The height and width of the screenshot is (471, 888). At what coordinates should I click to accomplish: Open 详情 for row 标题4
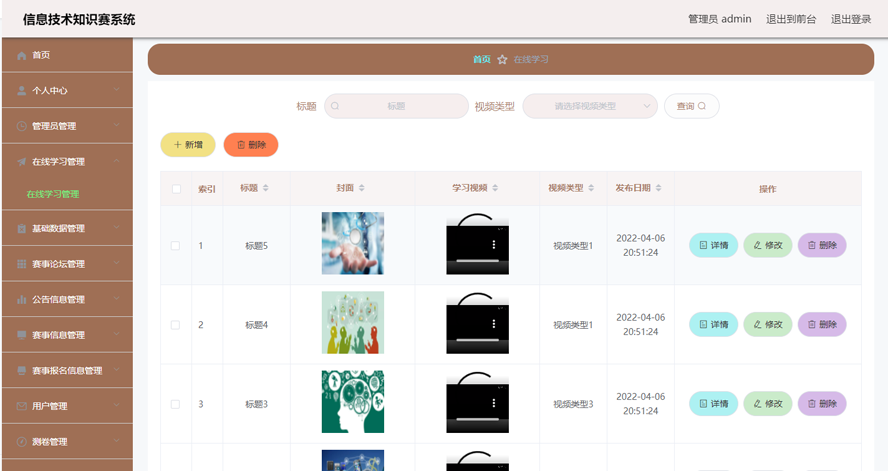click(x=713, y=324)
